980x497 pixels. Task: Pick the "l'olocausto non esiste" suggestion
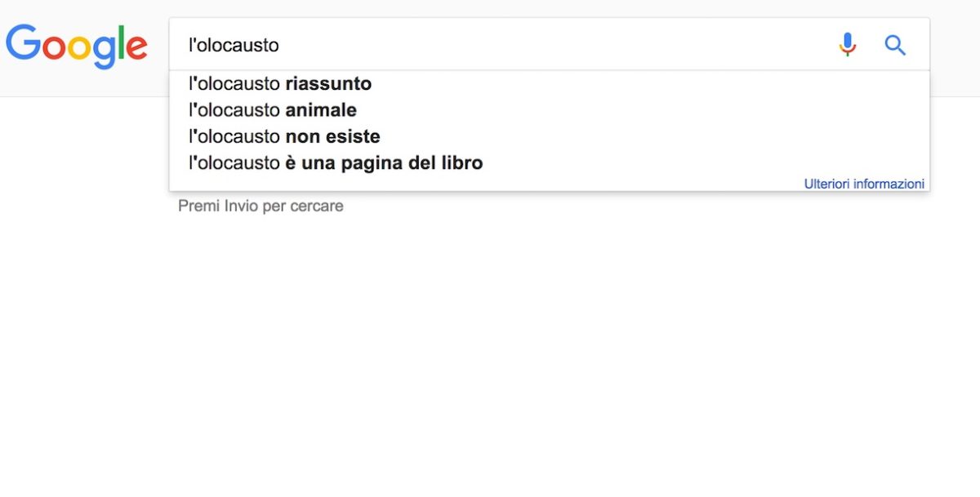pyautogui.click(x=284, y=136)
